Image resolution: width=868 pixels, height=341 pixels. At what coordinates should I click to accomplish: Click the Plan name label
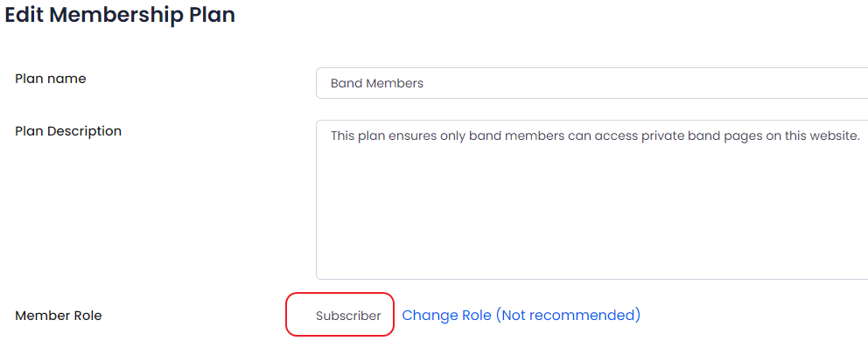(51, 79)
